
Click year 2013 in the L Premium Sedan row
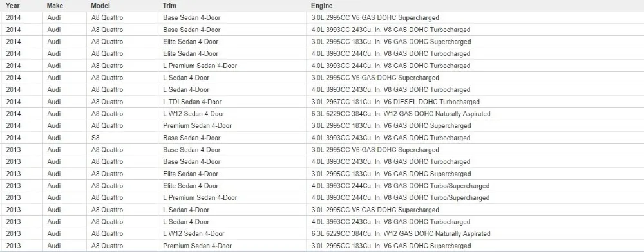point(13,197)
